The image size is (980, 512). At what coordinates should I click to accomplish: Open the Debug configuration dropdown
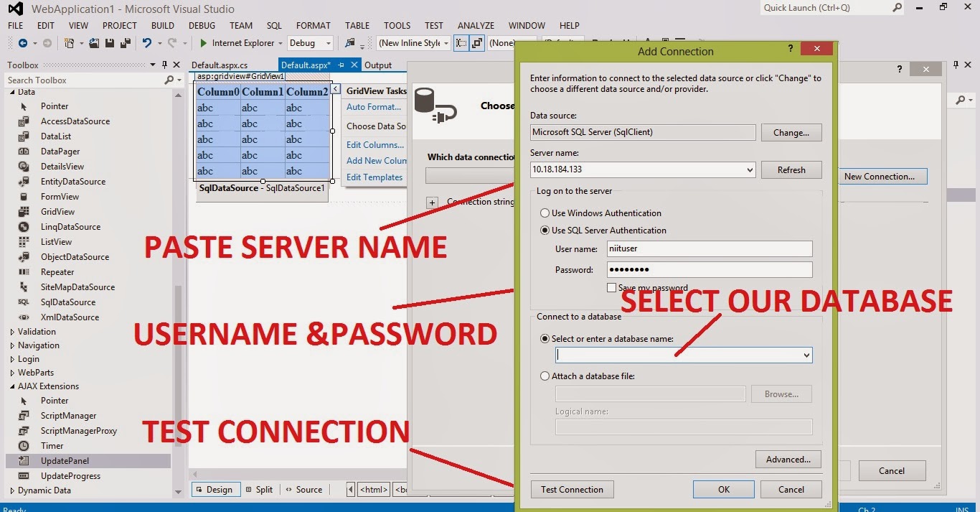(328, 43)
